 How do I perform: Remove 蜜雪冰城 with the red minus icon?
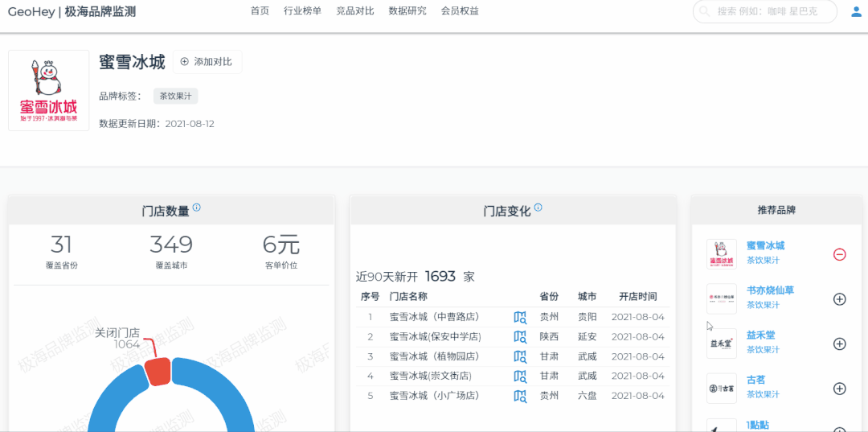pos(839,254)
